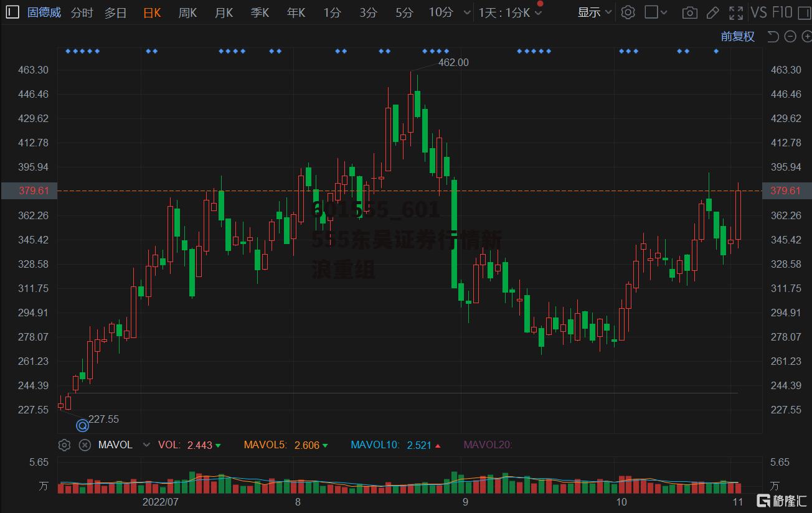Viewport: 812px width, 513px height.
Task: Open the VS comparison tool
Action: [758, 12]
